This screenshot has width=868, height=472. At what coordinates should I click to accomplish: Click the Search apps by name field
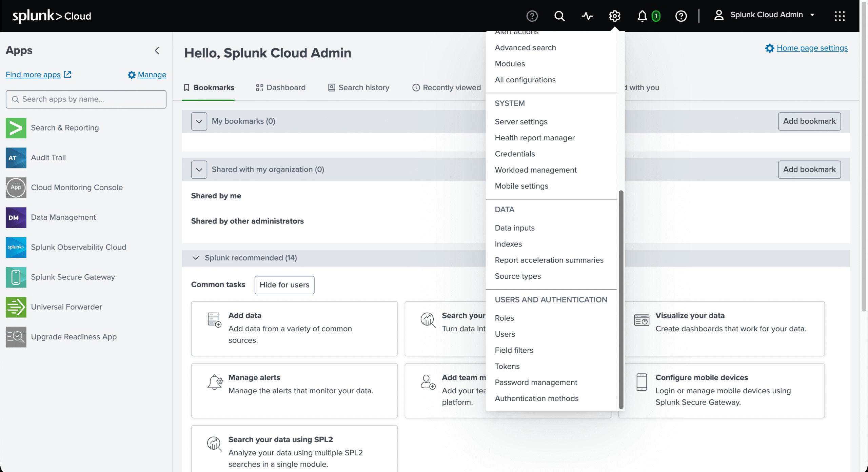pyautogui.click(x=86, y=99)
